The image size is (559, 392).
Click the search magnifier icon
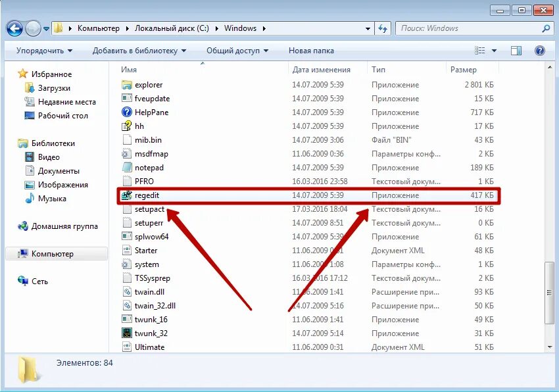pyautogui.click(x=546, y=28)
